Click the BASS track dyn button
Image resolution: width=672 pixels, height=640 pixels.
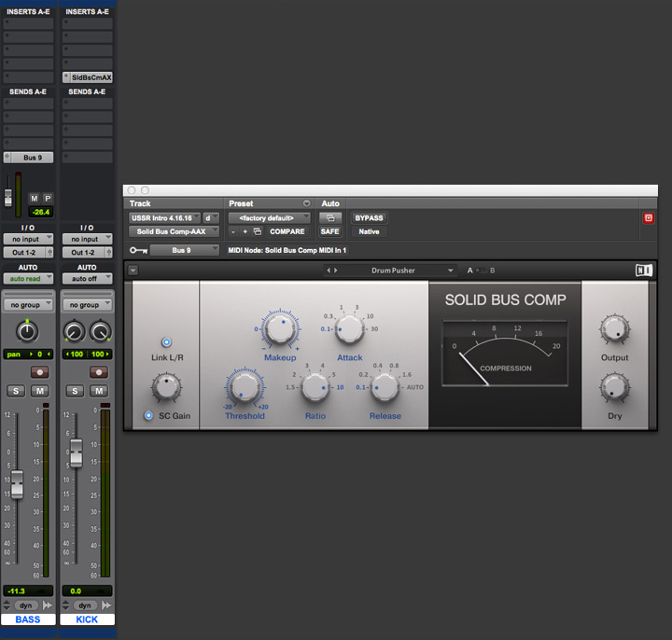coord(26,605)
